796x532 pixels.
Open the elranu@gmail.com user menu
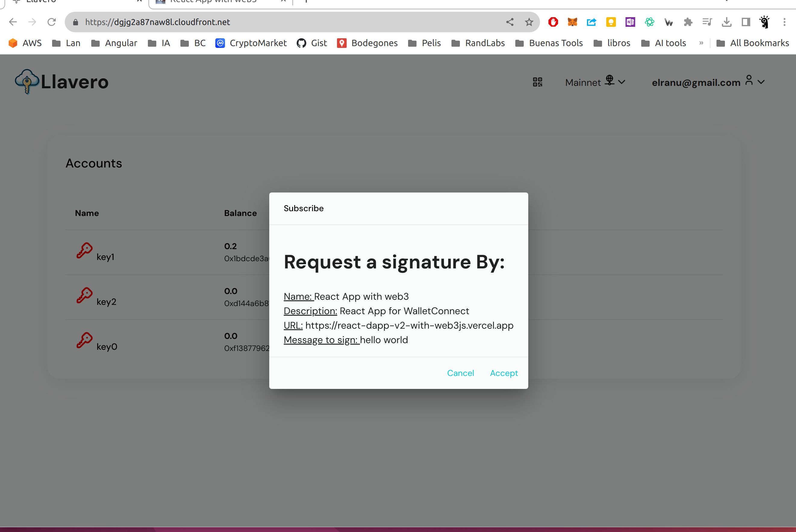(x=708, y=82)
